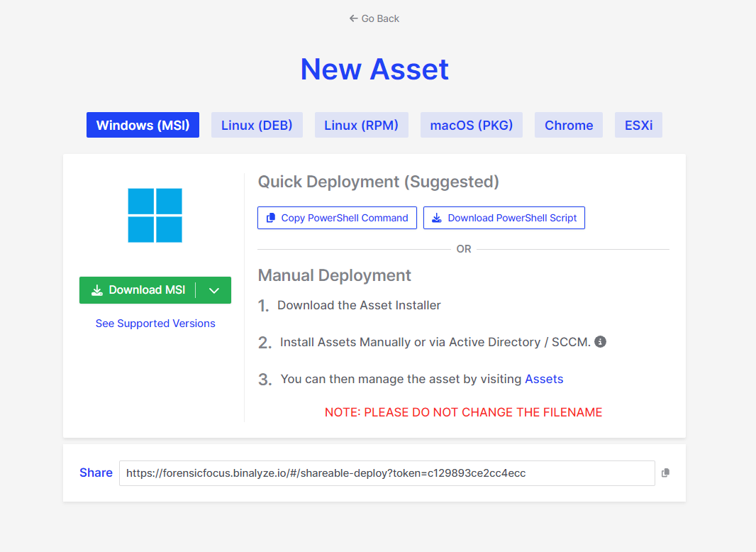Screen dimensions: 756x552
Task: Click 'Install Assets Manually or via Active Directory' text
Action: (435, 342)
